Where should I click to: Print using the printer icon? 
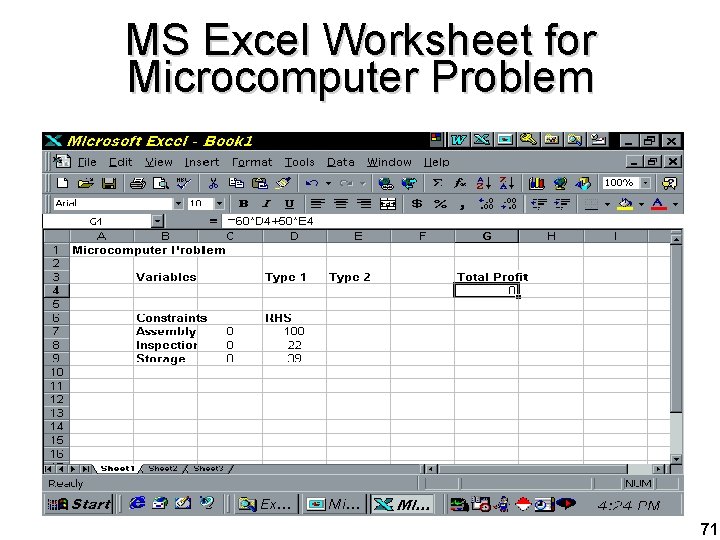coord(137,184)
